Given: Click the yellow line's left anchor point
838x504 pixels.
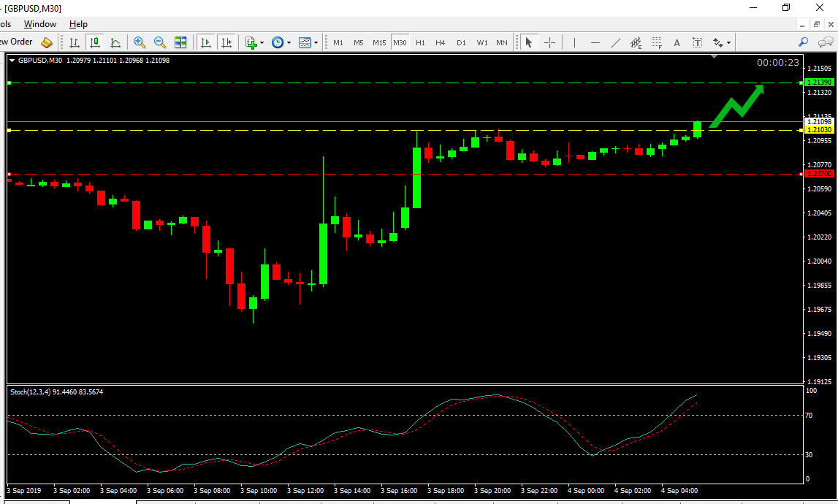Looking at the screenshot, I should [x=9, y=131].
